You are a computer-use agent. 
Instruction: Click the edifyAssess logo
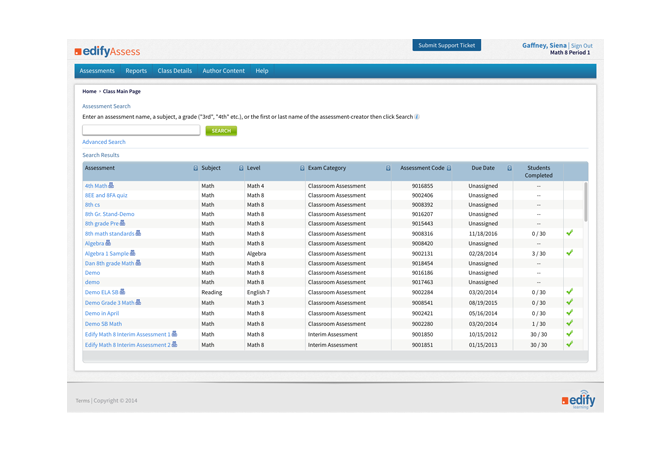click(x=107, y=51)
